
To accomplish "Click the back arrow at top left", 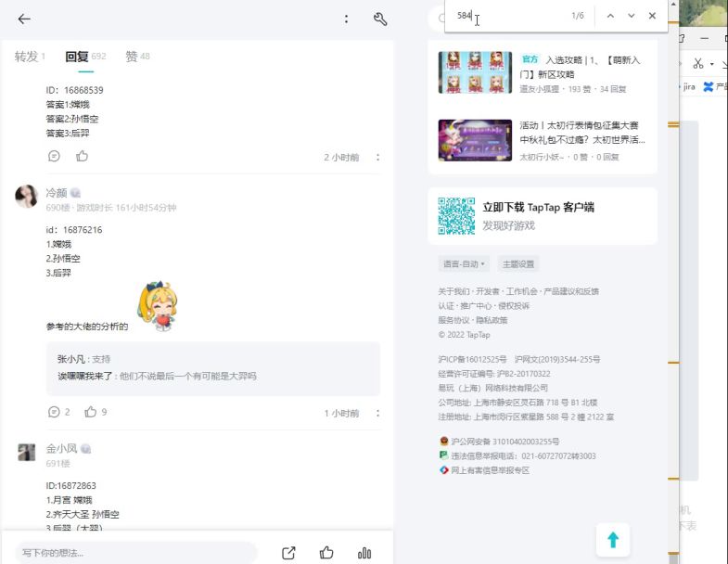I will (x=24, y=19).
